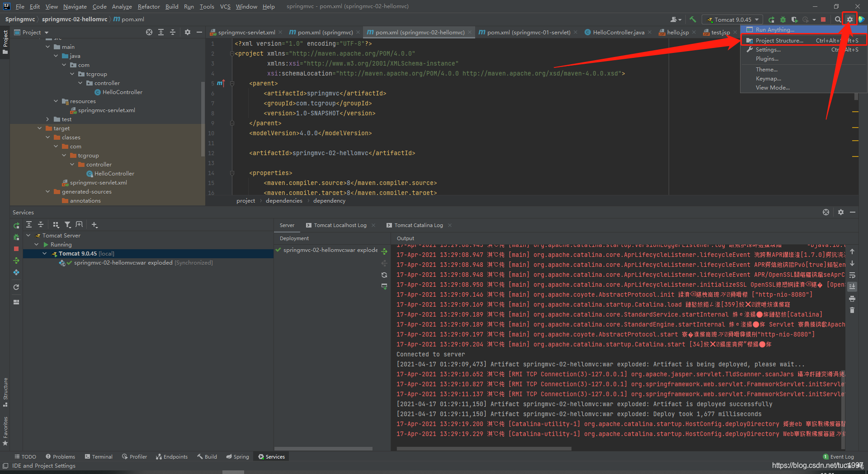The height and width of the screenshot is (474, 868).
Task: Toggle the Problems tool window
Action: (60, 457)
